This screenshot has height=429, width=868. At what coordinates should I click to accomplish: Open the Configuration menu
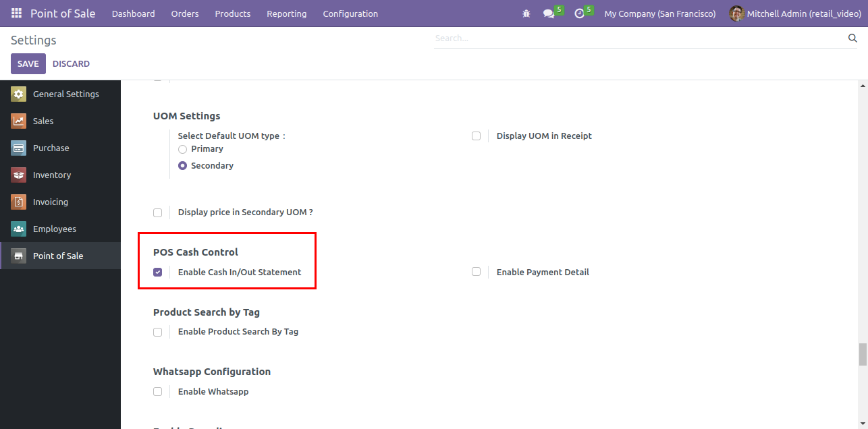[350, 13]
